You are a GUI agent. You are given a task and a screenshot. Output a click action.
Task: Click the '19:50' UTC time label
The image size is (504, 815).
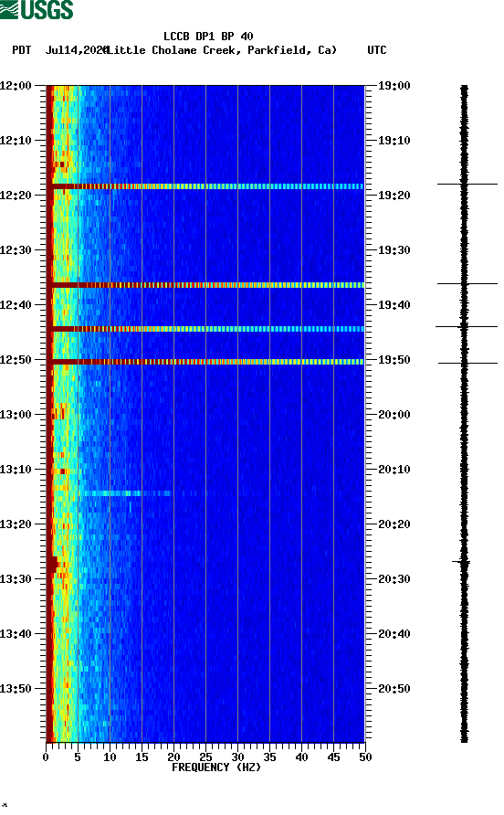394,360
